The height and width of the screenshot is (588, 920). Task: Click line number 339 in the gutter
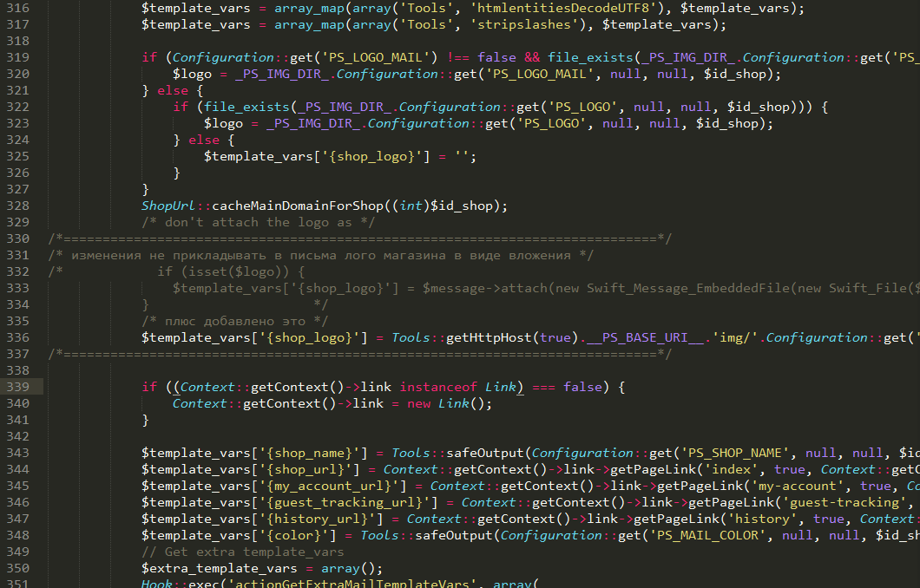point(18,387)
